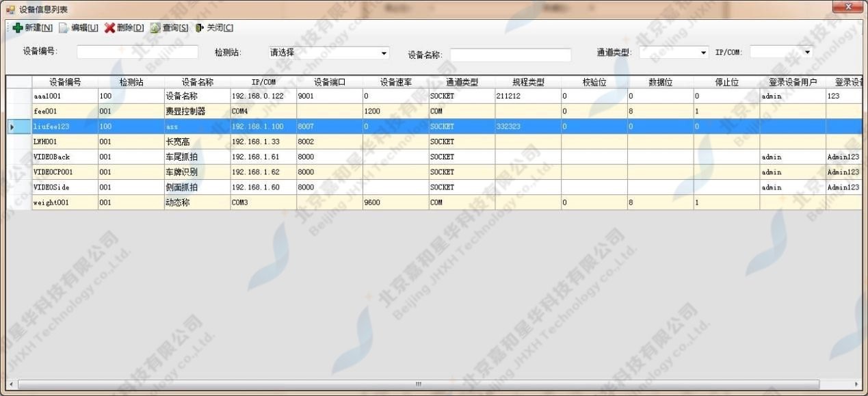Click the 9600 baud rate cell

[x=396, y=202]
